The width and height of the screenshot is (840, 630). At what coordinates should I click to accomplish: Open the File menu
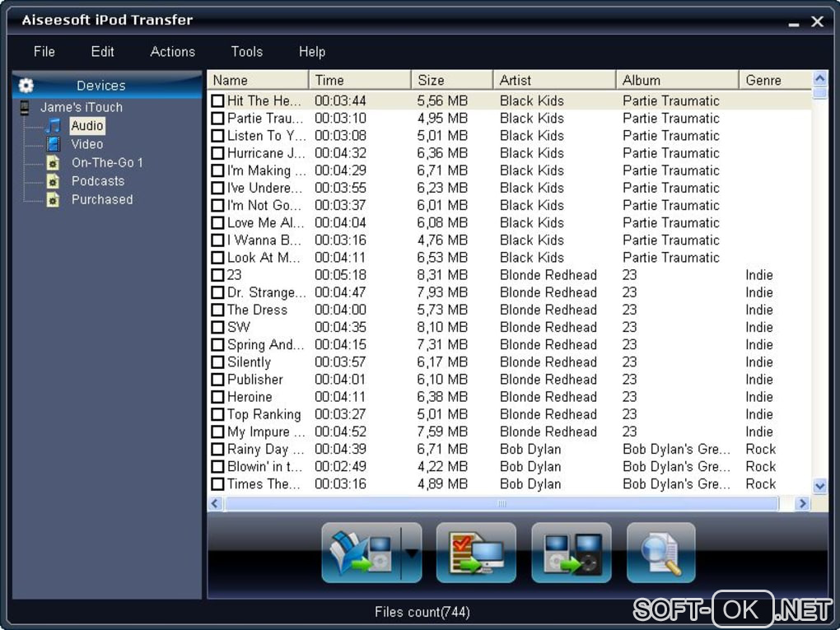44,51
